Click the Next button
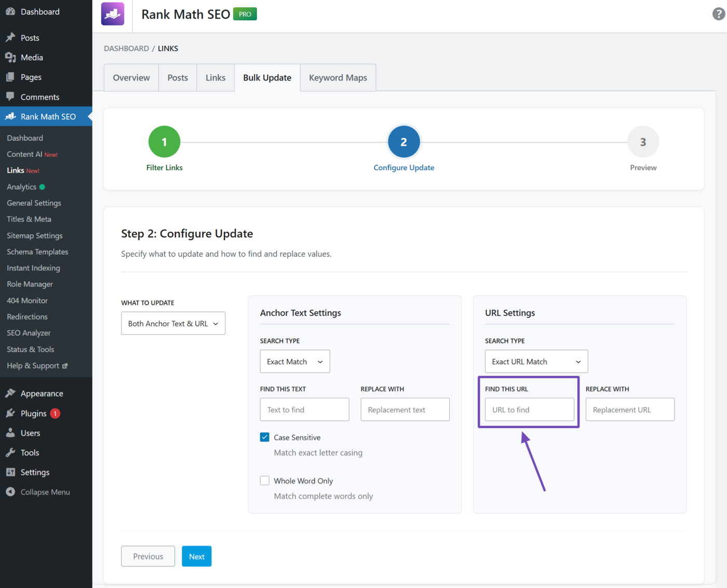This screenshot has width=727, height=588. [x=196, y=556]
